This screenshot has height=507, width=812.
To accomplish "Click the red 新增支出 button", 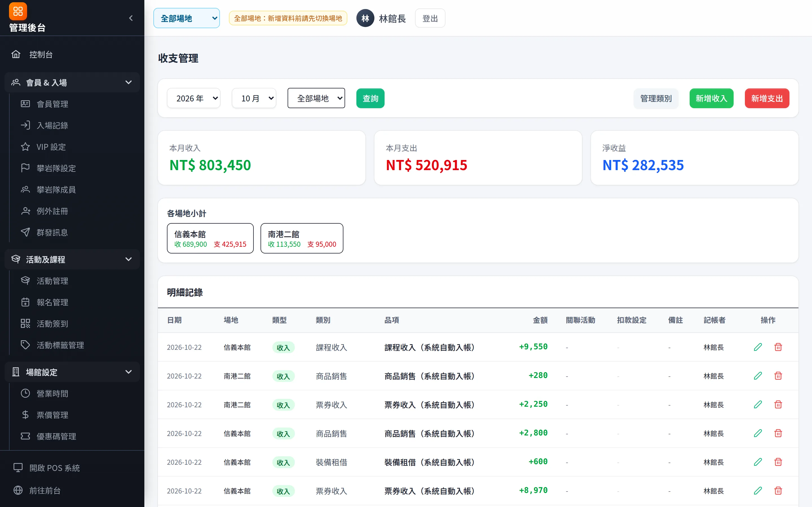I will (x=767, y=98).
